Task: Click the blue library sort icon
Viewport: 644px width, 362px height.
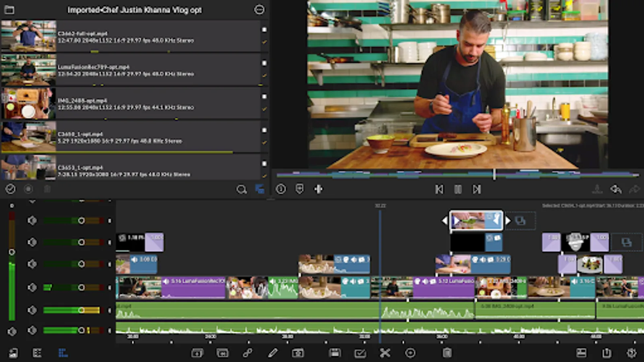Action: (260, 189)
